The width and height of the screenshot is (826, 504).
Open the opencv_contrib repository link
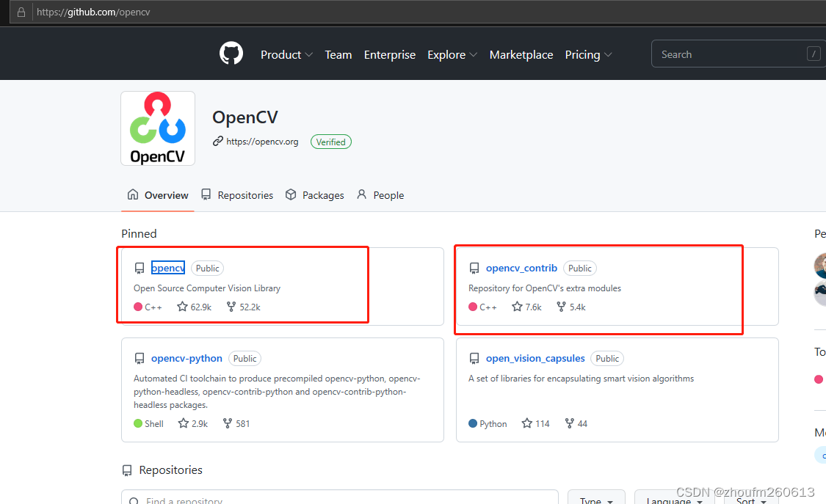click(x=521, y=268)
